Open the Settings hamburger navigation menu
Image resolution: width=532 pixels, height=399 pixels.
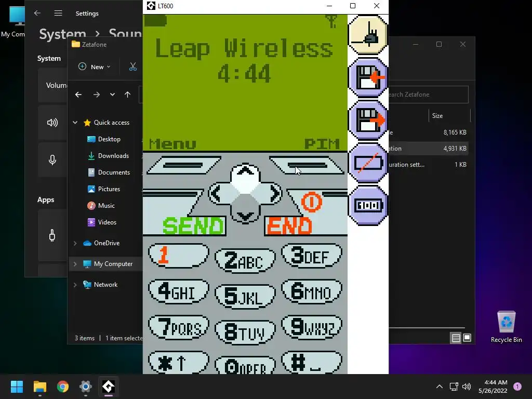click(58, 13)
